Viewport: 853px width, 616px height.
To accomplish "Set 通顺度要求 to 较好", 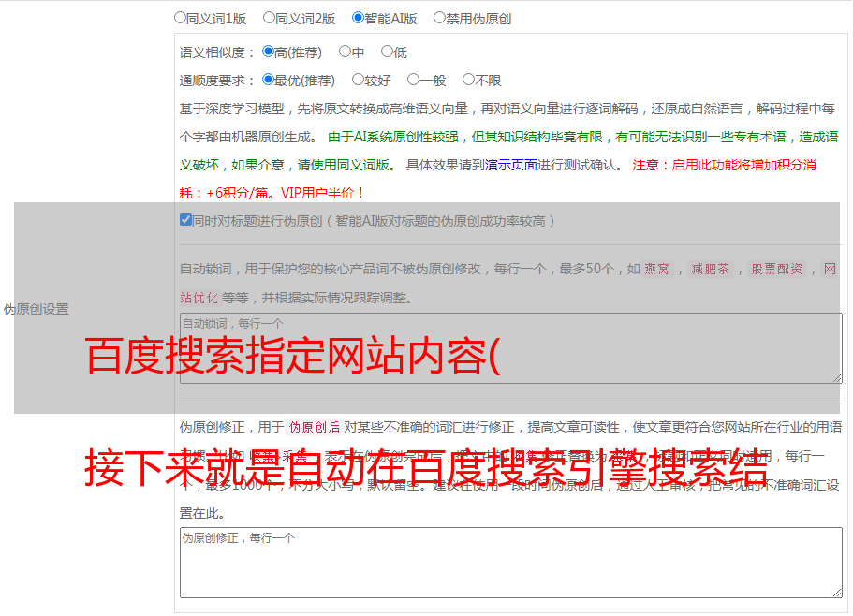I will [x=358, y=80].
